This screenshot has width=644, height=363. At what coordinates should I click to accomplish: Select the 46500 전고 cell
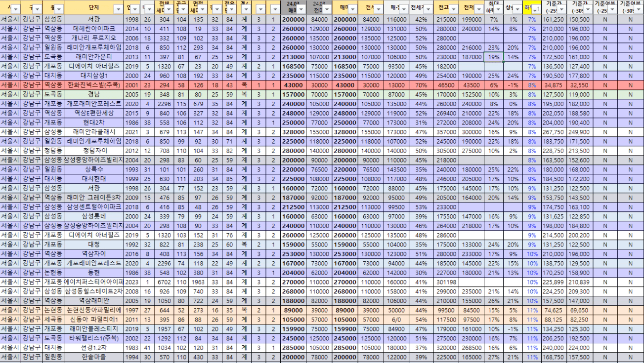(x=447, y=85)
